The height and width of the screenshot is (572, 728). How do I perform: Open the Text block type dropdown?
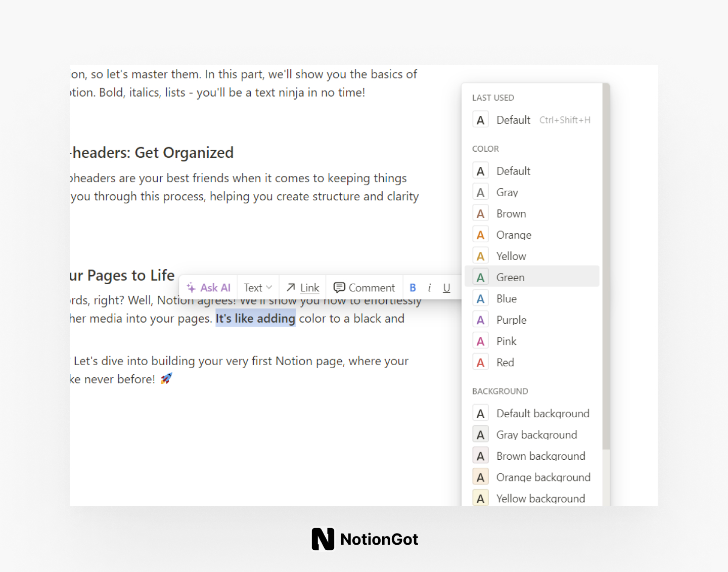[257, 287]
